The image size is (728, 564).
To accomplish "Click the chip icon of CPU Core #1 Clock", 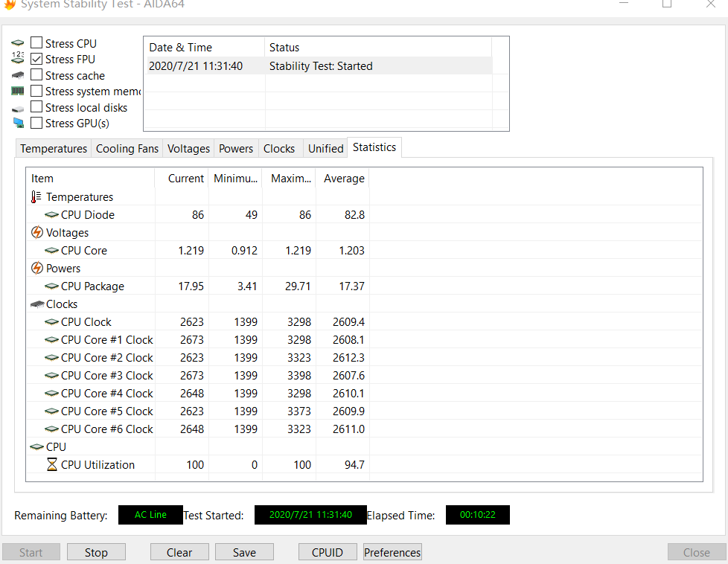I will tap(51, 340).
